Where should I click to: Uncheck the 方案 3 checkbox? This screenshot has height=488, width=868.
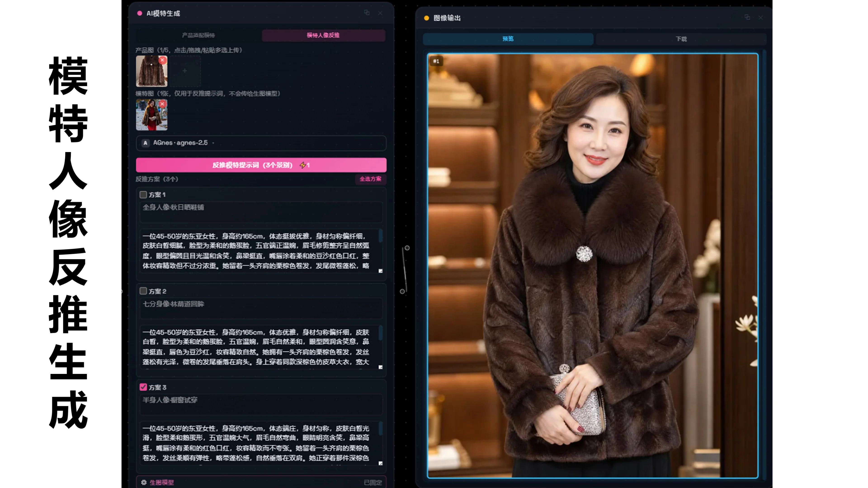coord(143,387)
